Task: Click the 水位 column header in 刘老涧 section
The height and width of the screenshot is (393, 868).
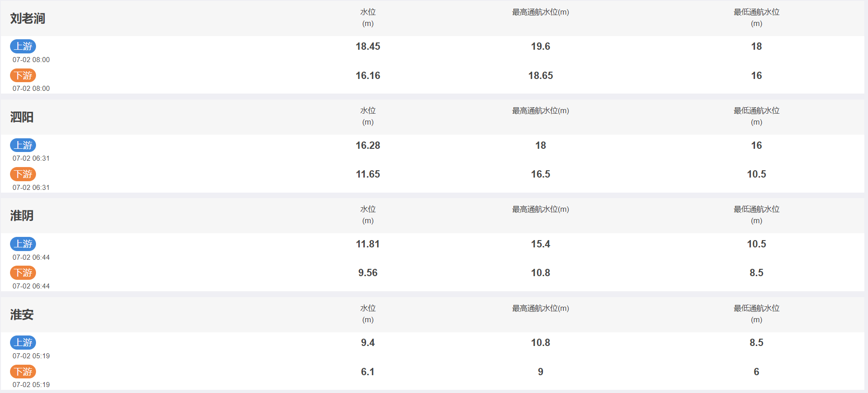Action: [x=368, y=18]
